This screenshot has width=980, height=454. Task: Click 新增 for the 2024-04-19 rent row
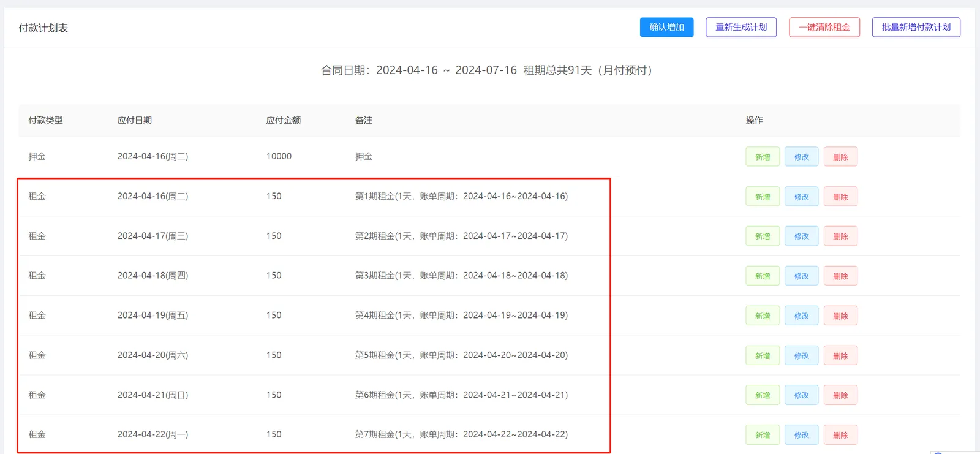click(763, 316)
